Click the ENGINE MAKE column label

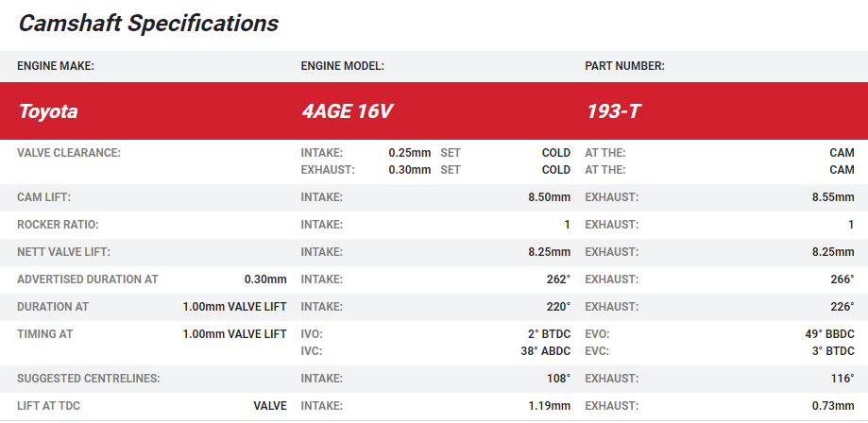pos(56,66)
